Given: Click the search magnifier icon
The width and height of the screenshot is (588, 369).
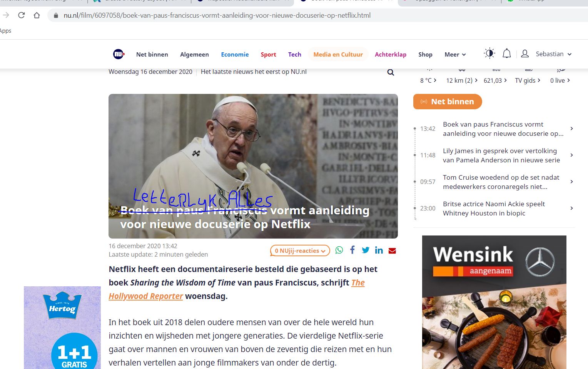Looking at the screenshot, I should tap(391, 72).
